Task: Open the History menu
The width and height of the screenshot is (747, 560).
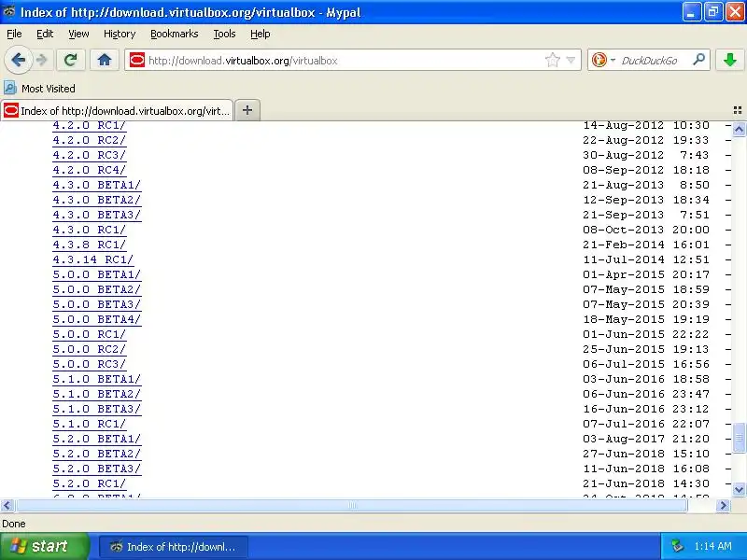Action: pyautogui.click(x=120, y=34)
